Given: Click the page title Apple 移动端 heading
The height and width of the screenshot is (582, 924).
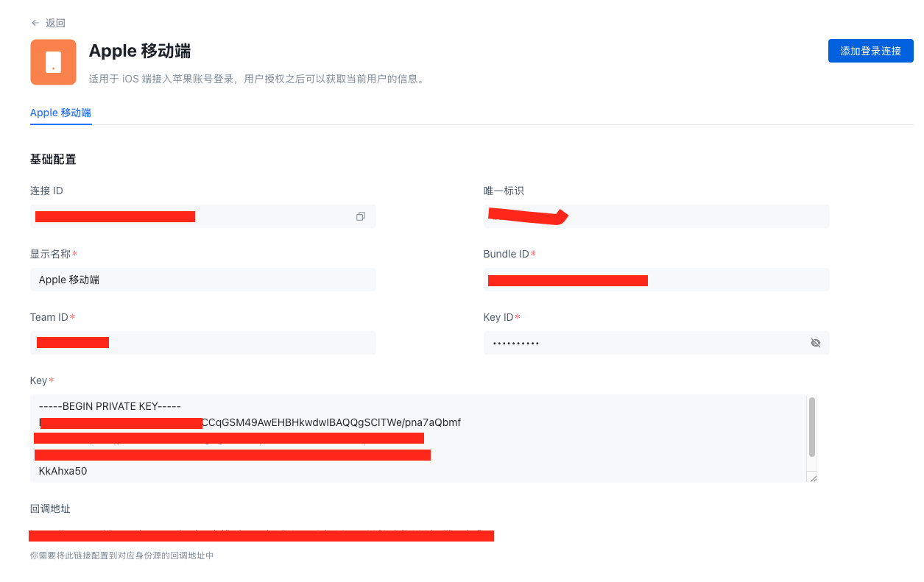Looking at the screenshot, I should pos(140,51).
